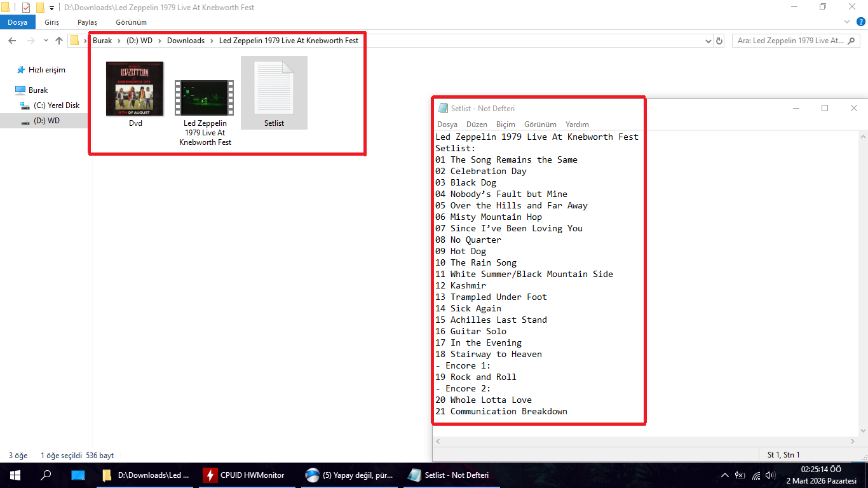Click Burak in the address breadcrumb
Viewport: 868px width, 488px height.
[102, 41]
